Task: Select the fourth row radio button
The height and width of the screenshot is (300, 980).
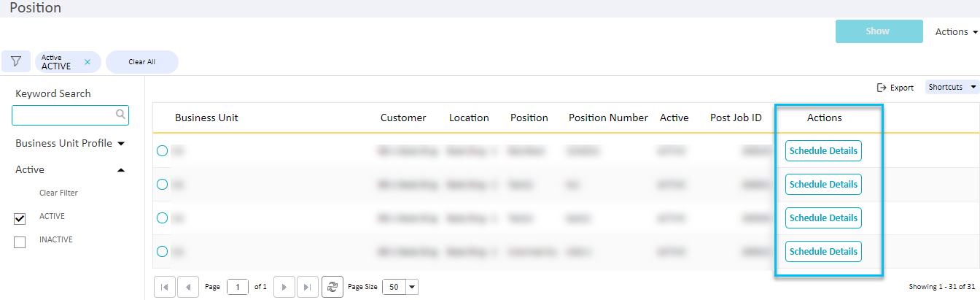Action: point(162,252)
